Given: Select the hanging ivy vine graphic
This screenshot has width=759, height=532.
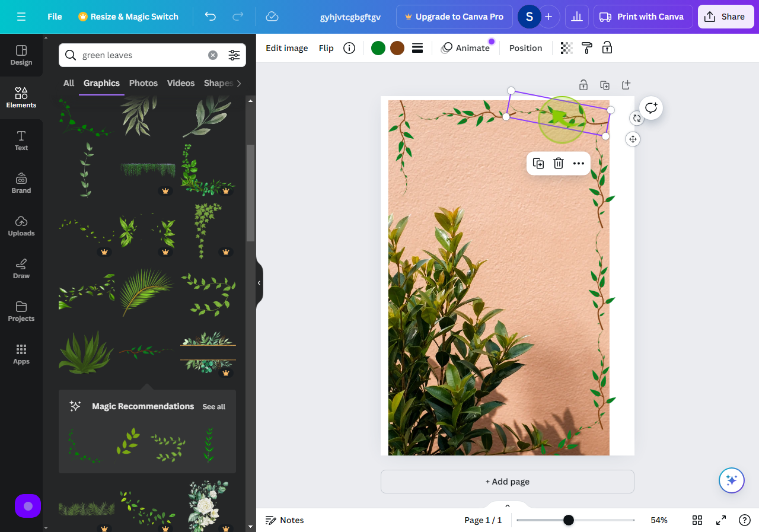Looking at the screenshot, I should click(207, 231).
